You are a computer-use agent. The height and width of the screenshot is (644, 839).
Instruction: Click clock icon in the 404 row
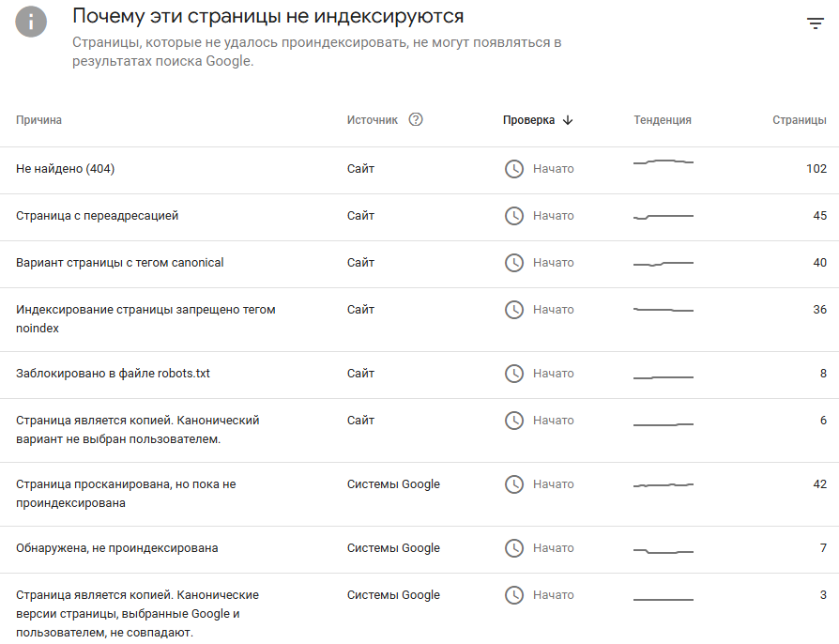[x=514, y=169]
